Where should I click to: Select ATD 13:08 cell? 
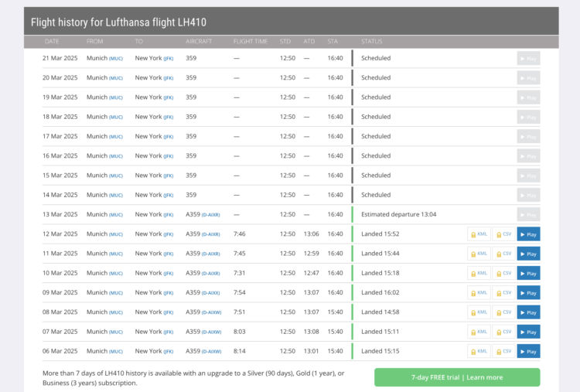click(311, 332)
